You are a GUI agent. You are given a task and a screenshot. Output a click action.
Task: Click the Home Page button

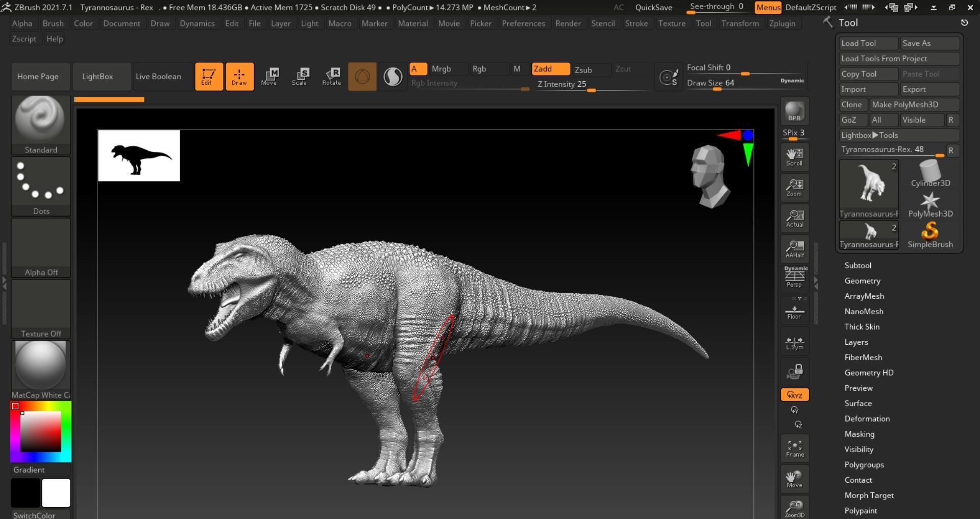[x=41, y=77]
